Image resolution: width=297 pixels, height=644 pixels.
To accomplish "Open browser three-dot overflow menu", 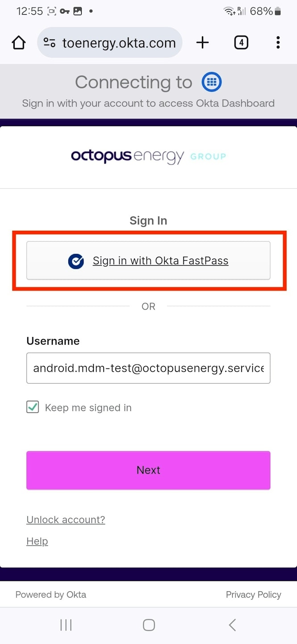I will (278, 43).
